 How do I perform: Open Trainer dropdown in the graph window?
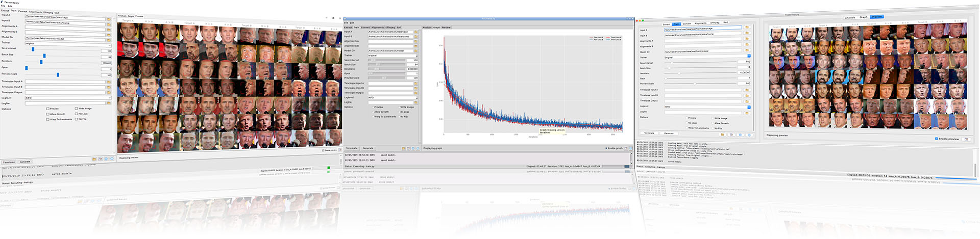tap(393, 56)
